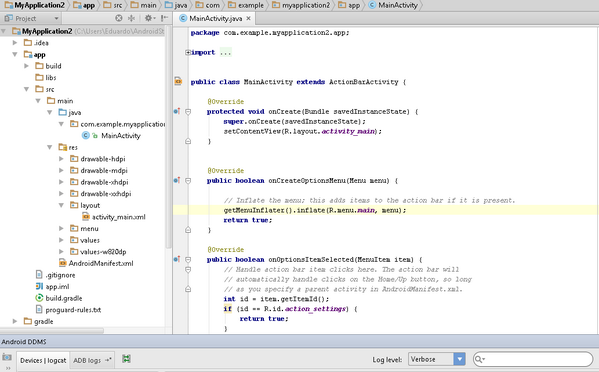The width and height of the screenshot is (599, 372).
Task: Click the highlighted getMenuInflater code line
Action: (385, 210)
